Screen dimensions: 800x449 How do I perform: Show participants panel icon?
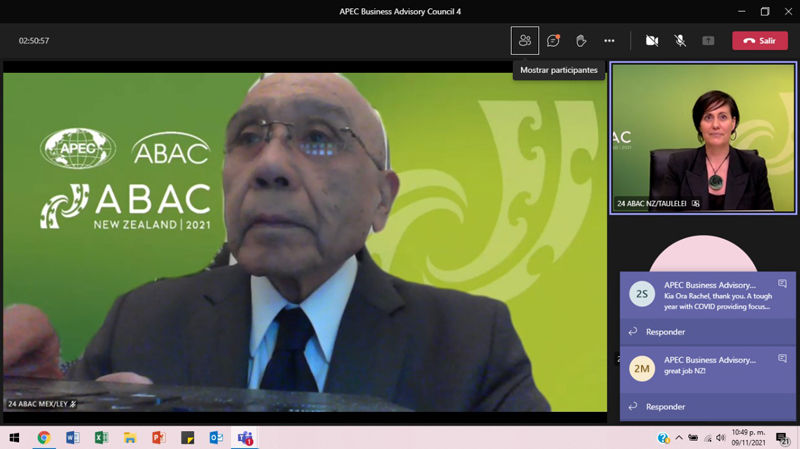tap(524, 40)
